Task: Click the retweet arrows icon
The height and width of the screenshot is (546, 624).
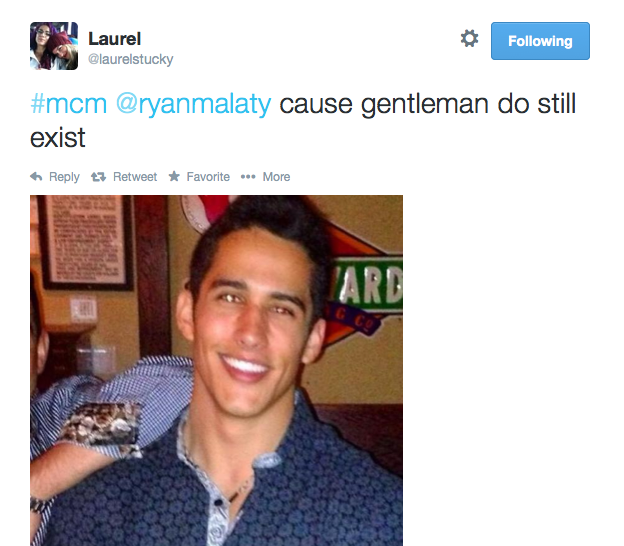Action: pos(98,176)
